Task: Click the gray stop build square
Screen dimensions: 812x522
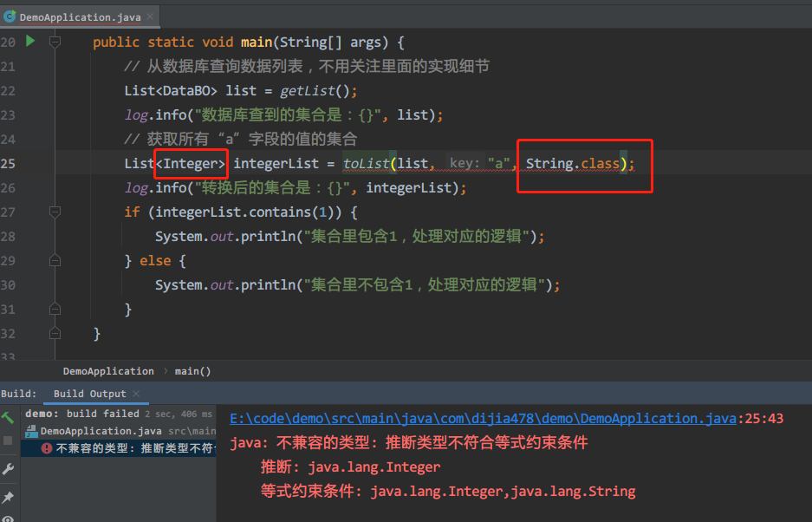Action: click(x=8, y=440)
